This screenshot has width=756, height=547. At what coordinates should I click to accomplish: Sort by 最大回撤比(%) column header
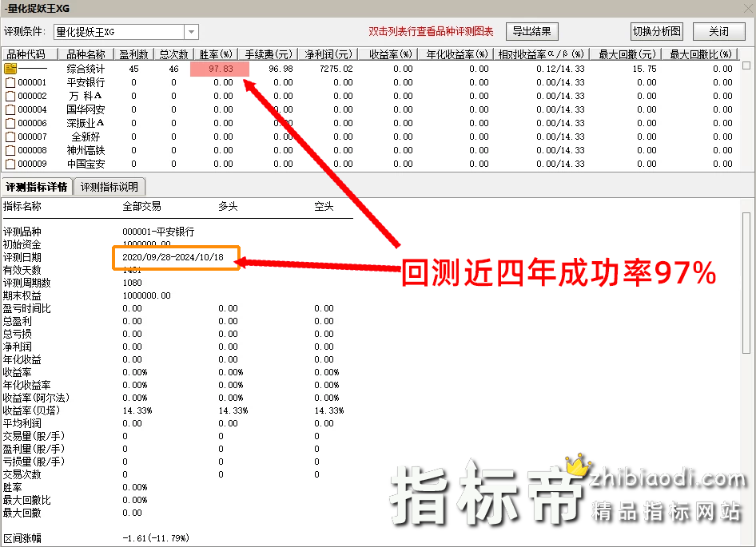click(701, 54)
